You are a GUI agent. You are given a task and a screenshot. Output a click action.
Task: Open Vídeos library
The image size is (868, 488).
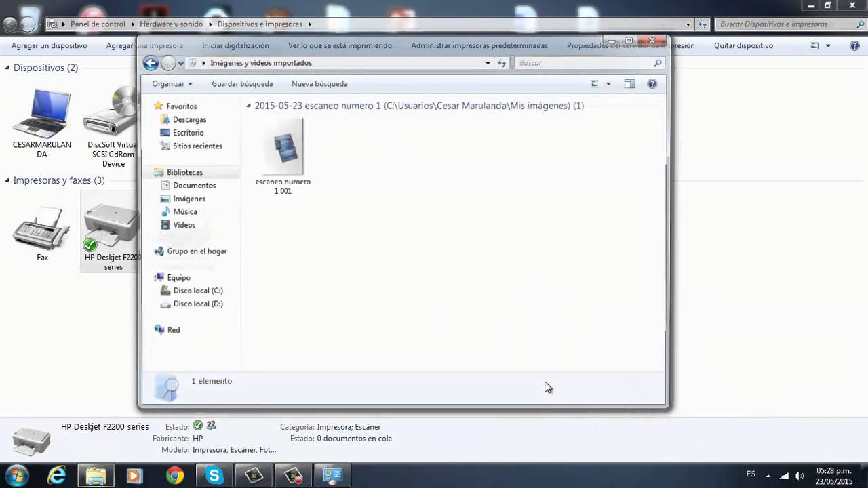pos(184,225)
